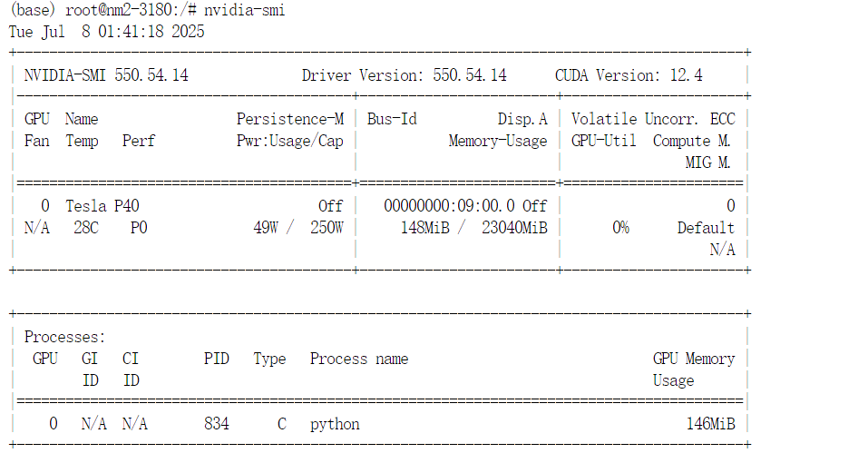Screen dimensions: 868x453
Task: Click the nvidia-smi command text
Action: [244, 10]
